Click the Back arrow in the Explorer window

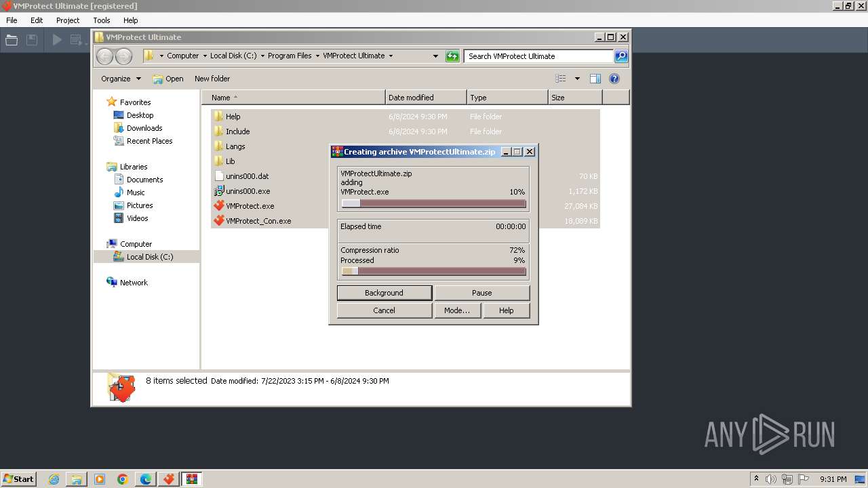coord(105,56)
